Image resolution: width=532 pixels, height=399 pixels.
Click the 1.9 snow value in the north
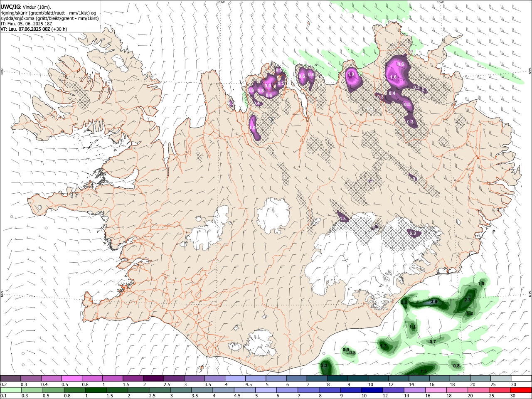click(x=351, y=74)
